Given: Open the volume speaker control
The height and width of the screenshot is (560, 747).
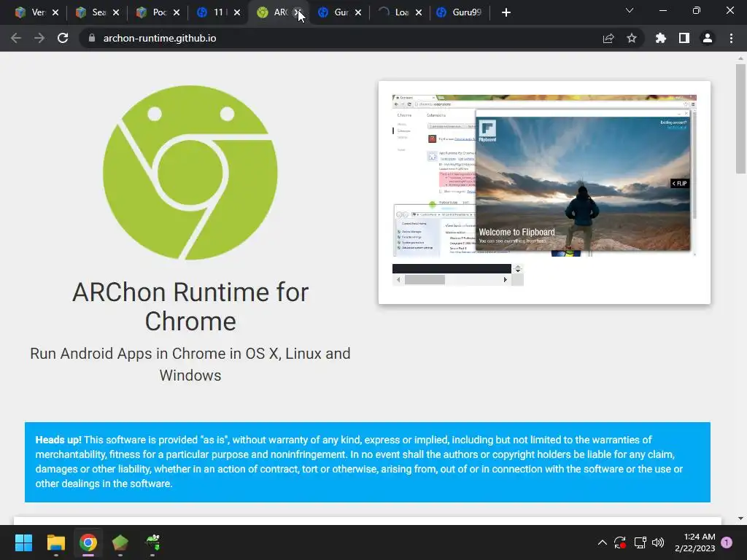Looking at the screenshot, I should [x=658, y=542].
